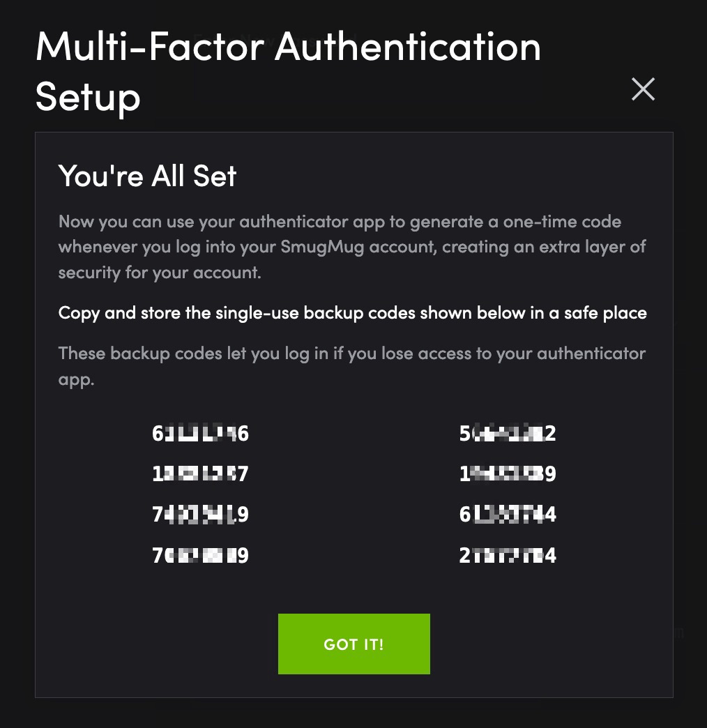Click "security for your account." text line

[x=160, y=272]
